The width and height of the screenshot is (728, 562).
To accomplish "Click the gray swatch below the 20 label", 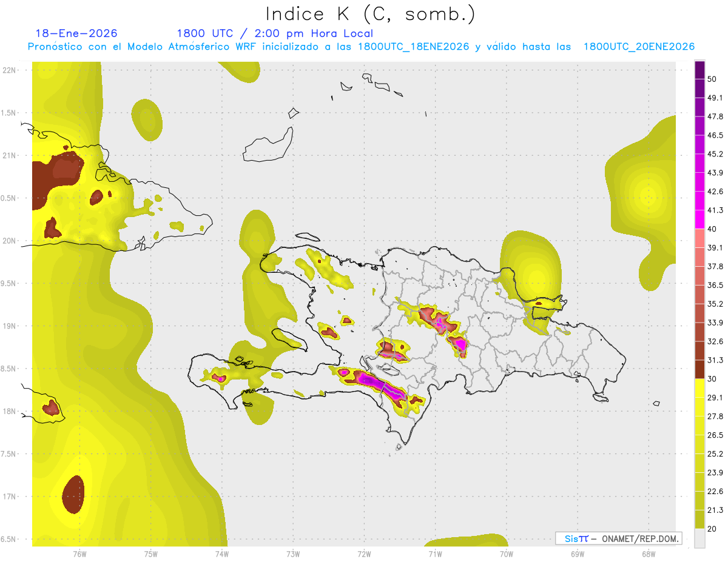I will tap(699, 538).
